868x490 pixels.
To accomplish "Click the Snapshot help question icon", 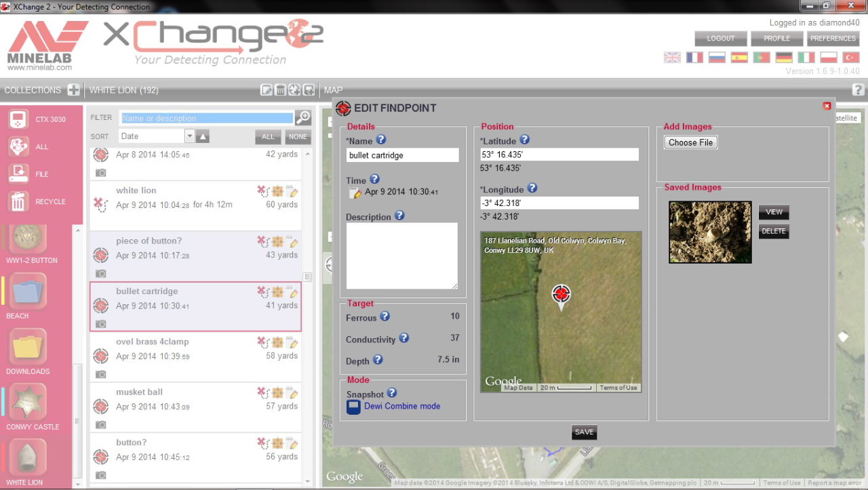I will (x=392, y=393).
